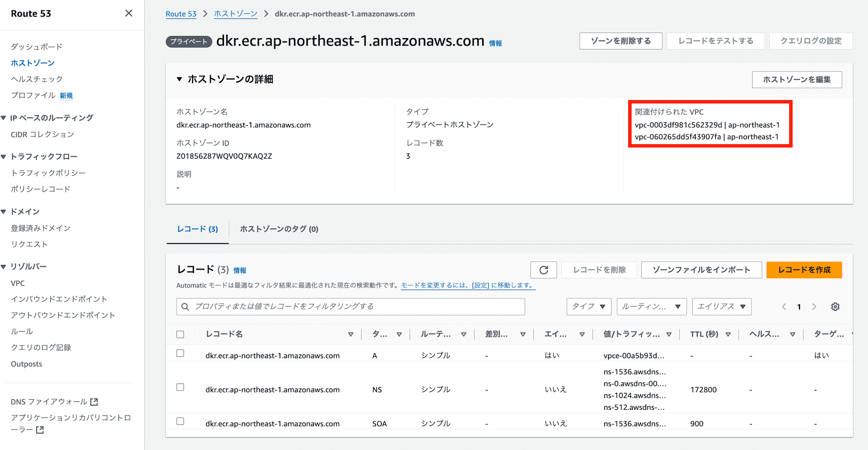Open ポリシーレコード in sidebar
The height and width of the screenshot is (450, 868).
point(41,189)
